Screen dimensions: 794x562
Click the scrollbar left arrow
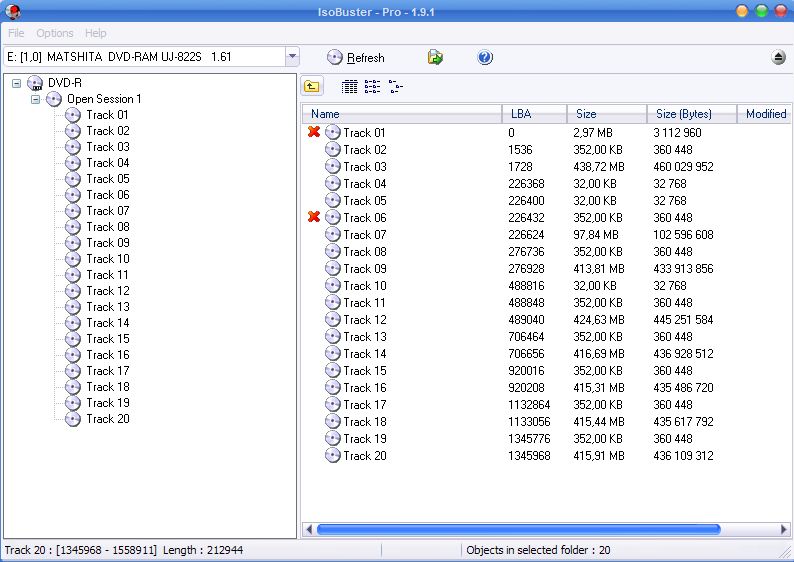(308, 530)
